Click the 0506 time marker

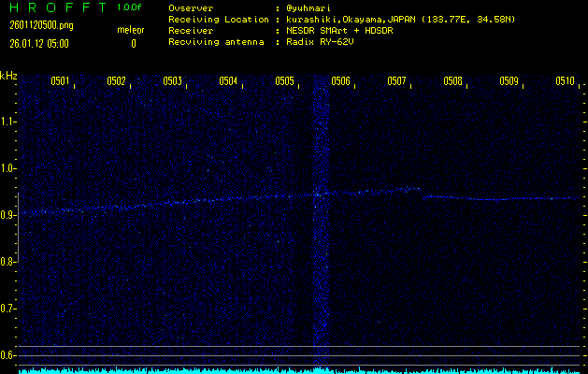(x=340, y=81)
